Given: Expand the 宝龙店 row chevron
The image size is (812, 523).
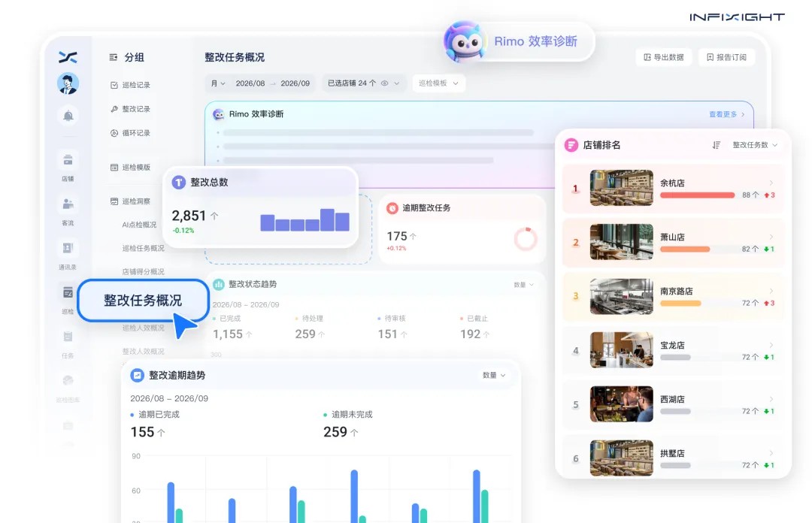Looking at the screenshot, I should coord(771,345).
